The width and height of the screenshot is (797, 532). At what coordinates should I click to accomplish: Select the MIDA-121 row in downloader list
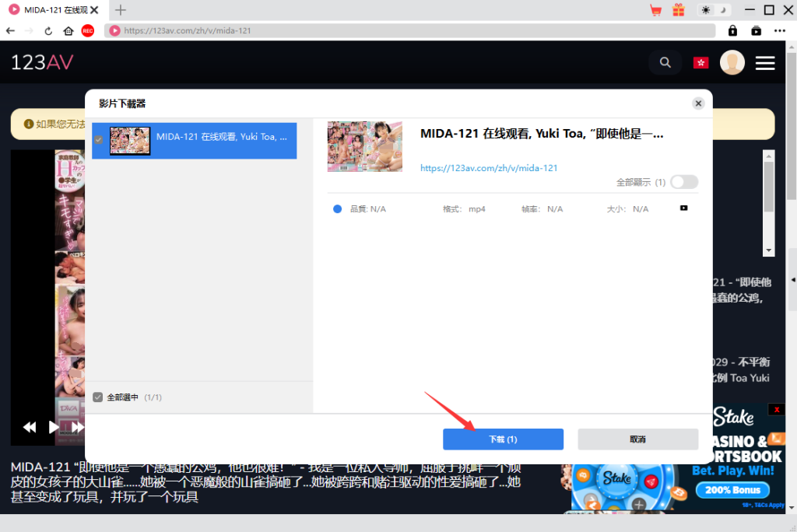(x=194, y=141)
